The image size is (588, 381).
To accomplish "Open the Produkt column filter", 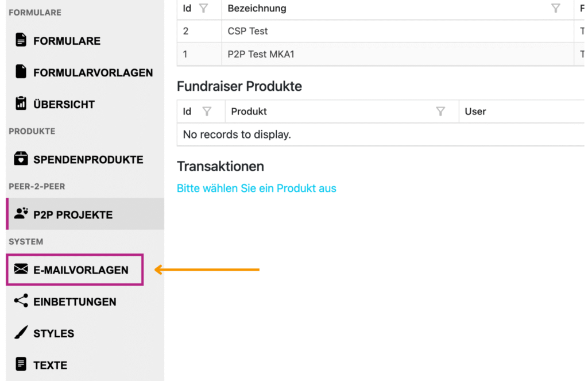I will click(440, 111).
